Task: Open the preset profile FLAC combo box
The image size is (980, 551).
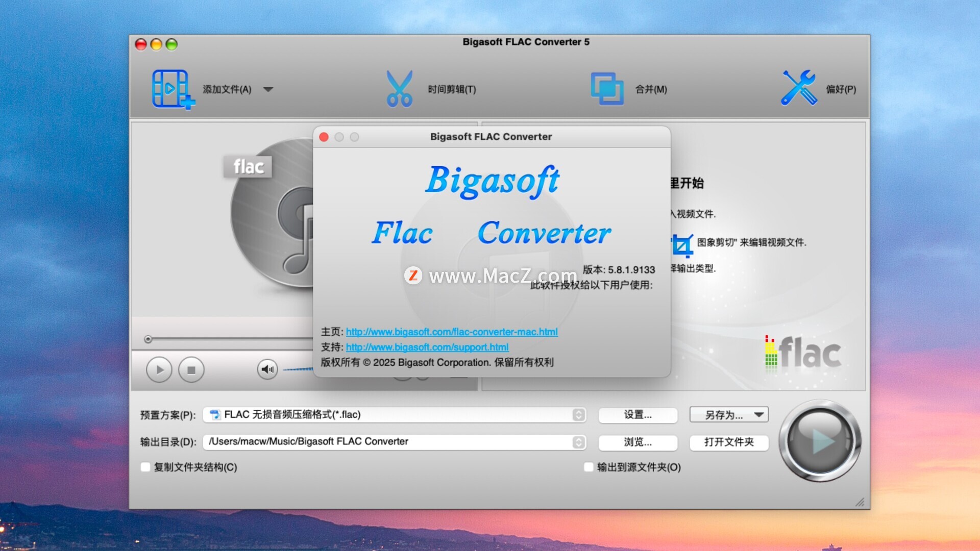Action: [394, 415]
